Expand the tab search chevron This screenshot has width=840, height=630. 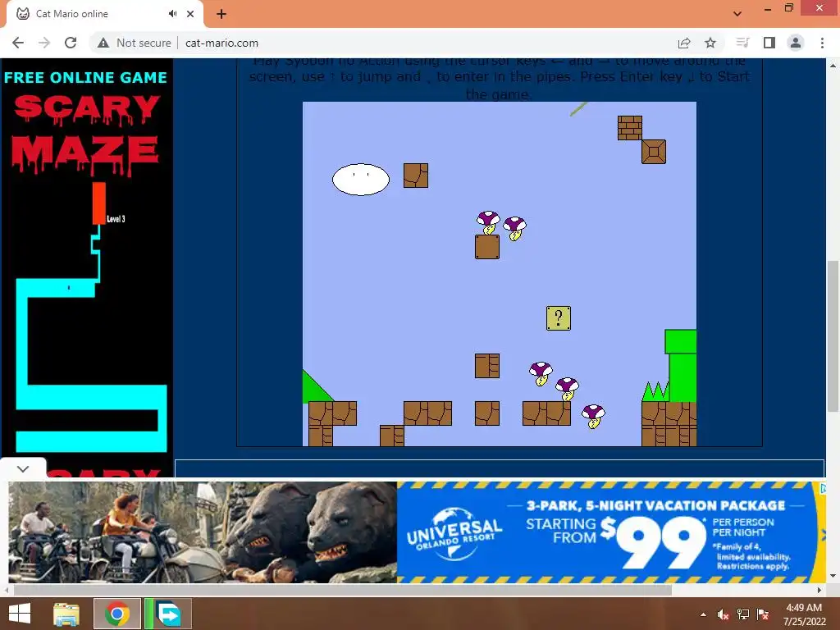click(x=737, y=14)
